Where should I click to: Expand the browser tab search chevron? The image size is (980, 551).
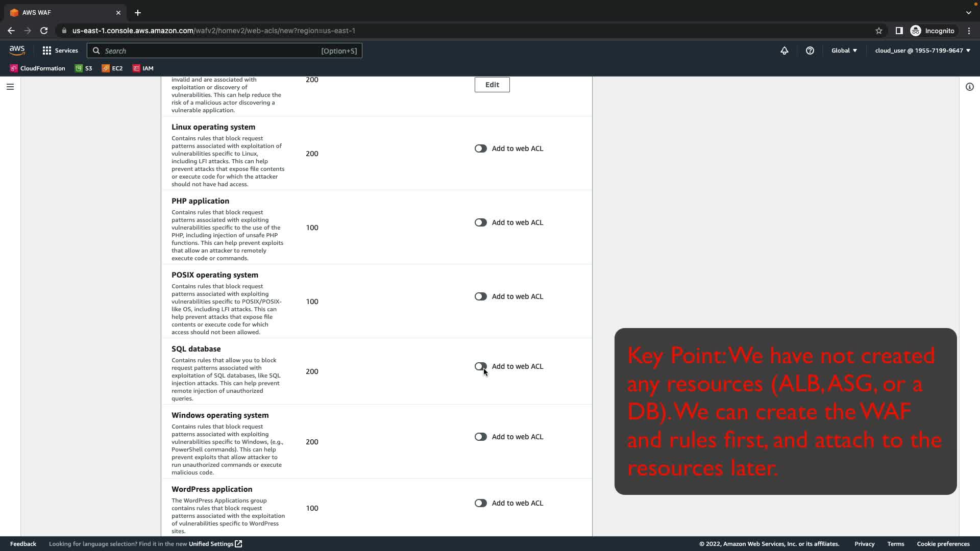click(x=968, y=13)
